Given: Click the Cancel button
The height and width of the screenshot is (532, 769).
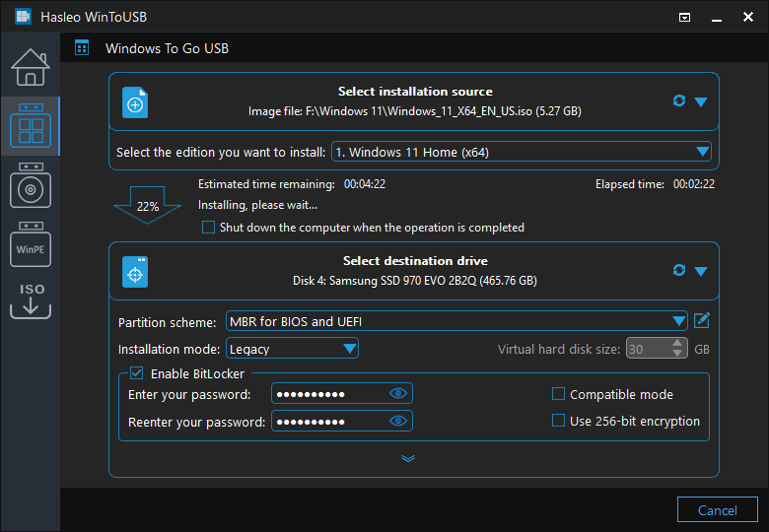Looking at the screenshot, I should coord(717,510).
